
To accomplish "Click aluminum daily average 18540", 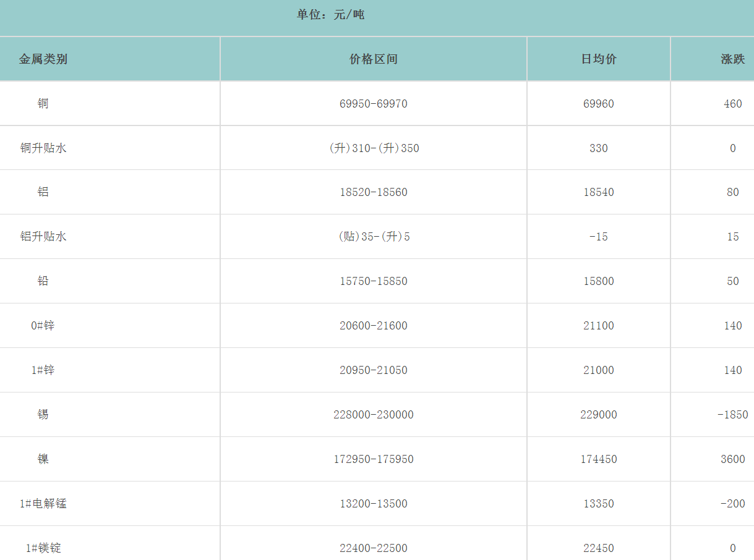I will pos(599,192).
